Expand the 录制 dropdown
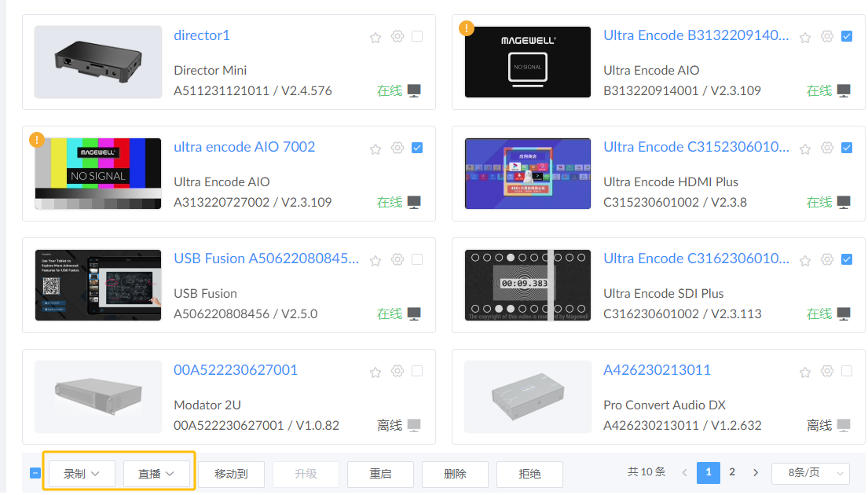This screenshot has width=868, height=495. tap(82, 474)
